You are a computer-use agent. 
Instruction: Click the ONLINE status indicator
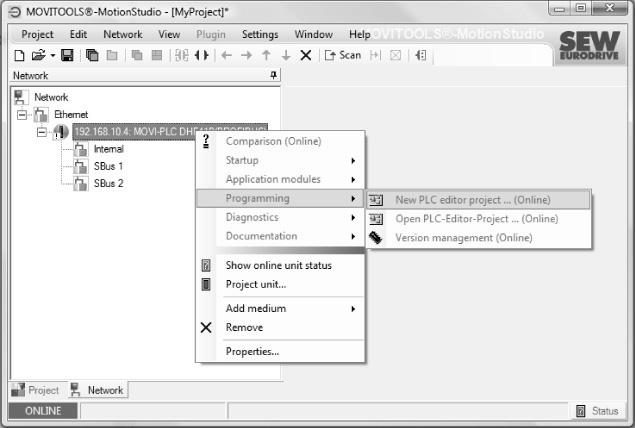tap(43, 411)
